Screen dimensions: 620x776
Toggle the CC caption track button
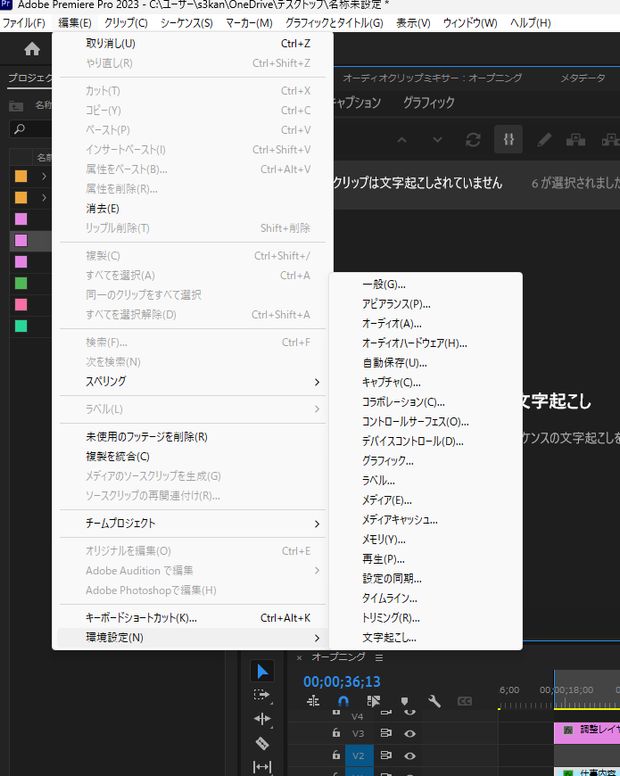tap(464, 701)
